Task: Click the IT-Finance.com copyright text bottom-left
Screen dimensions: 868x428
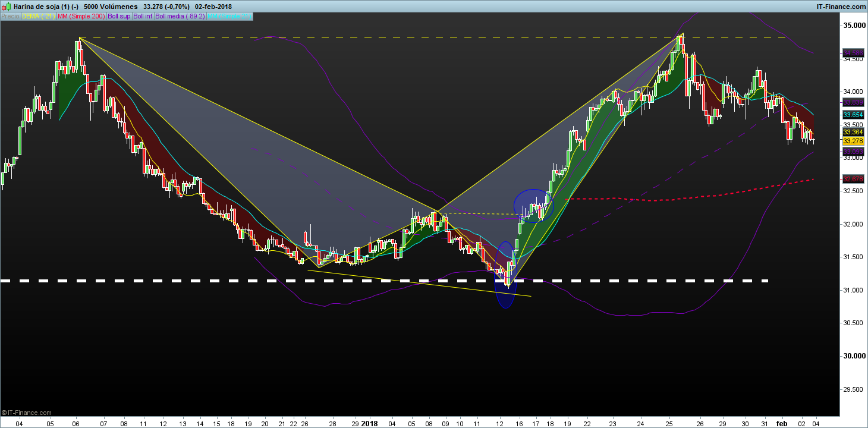Action: coord(27,413)
